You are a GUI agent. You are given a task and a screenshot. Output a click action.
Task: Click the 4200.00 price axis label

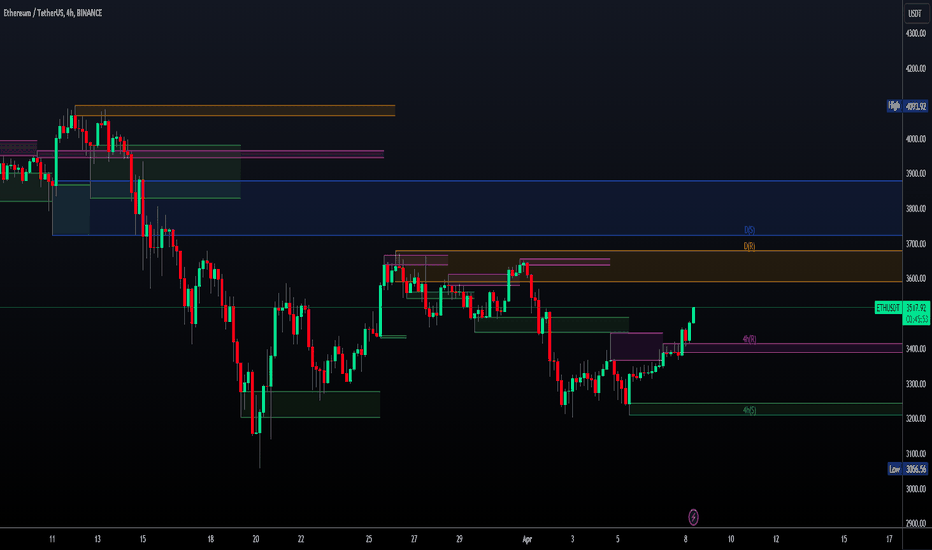(916, 69)
